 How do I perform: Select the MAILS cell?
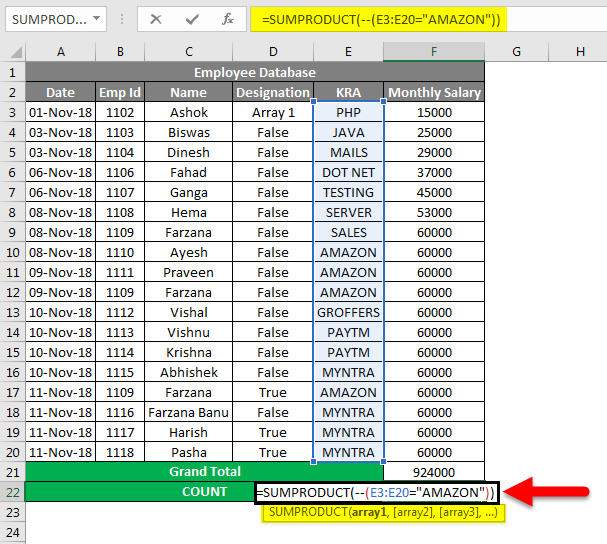(348, 153)
